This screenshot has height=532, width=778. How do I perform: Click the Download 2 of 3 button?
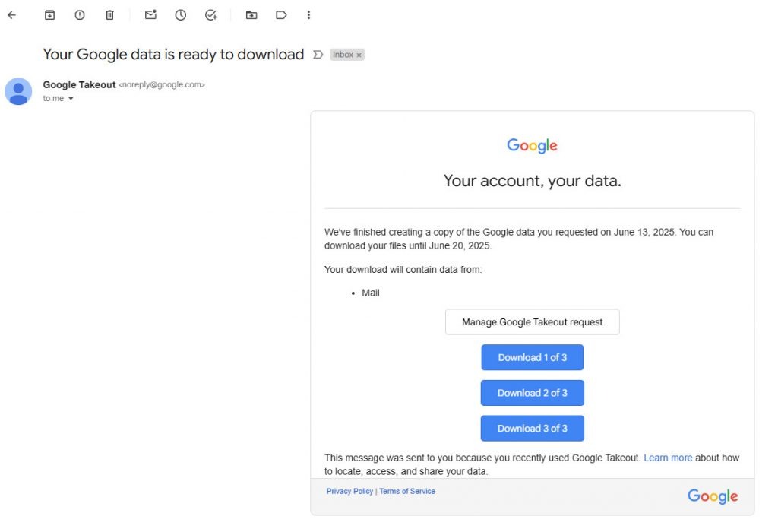(x=533, y=393)
